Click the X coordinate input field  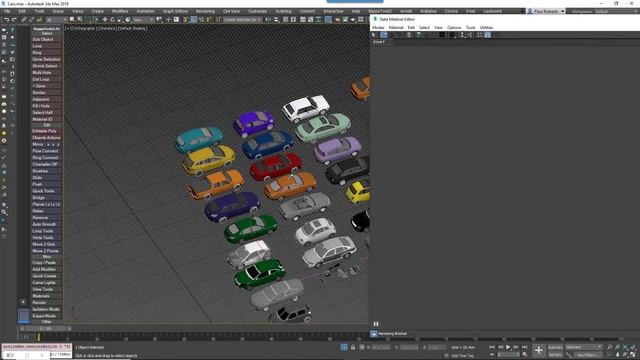point(381,347)
